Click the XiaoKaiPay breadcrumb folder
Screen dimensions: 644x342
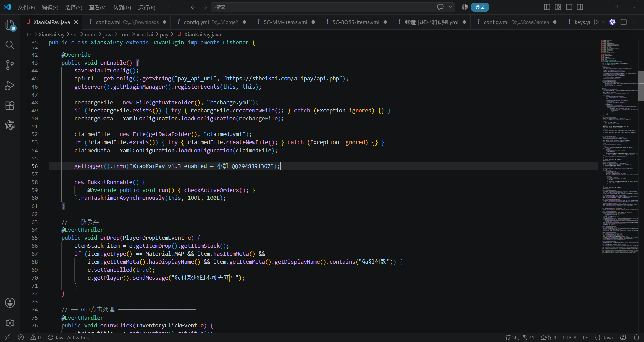click(51, 34)
